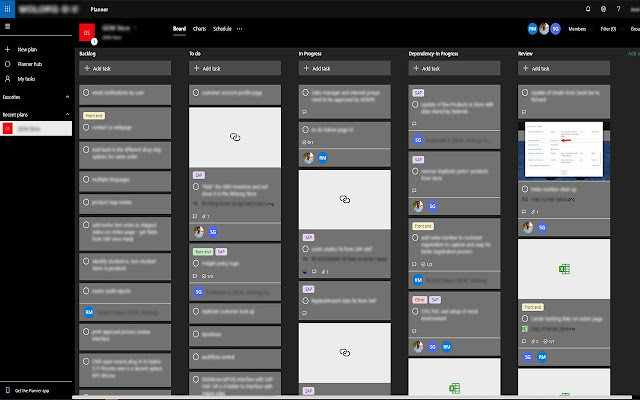Click the Planner app name in header
This screenshot has width=640, height=400.
(x=100, y=9)
